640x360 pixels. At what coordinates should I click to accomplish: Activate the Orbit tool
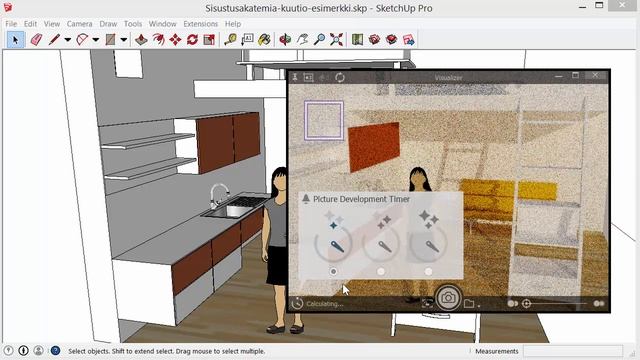pos(285,40)
